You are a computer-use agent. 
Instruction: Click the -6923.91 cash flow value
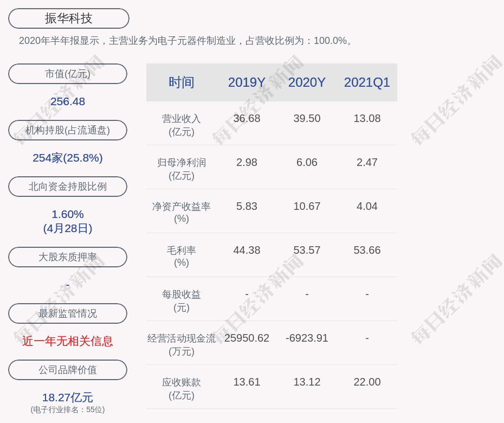pyautogui.click(x=307, y=338)
